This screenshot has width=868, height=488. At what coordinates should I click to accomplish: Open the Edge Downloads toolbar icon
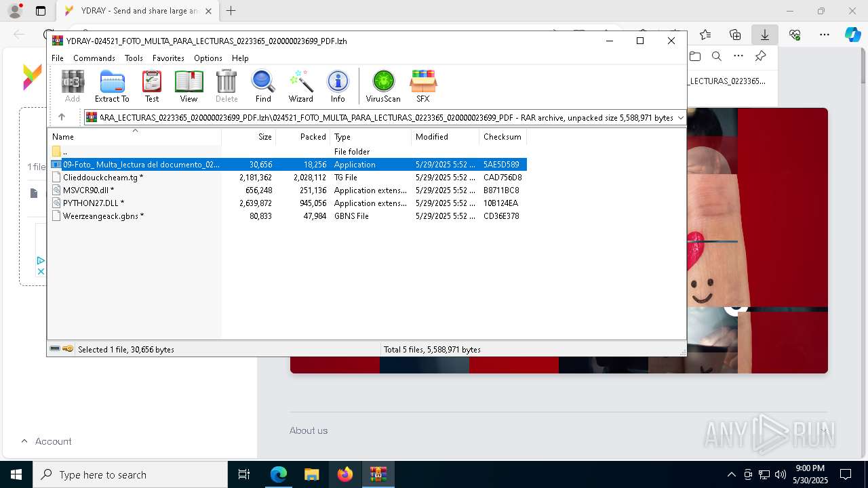point(764,35)
